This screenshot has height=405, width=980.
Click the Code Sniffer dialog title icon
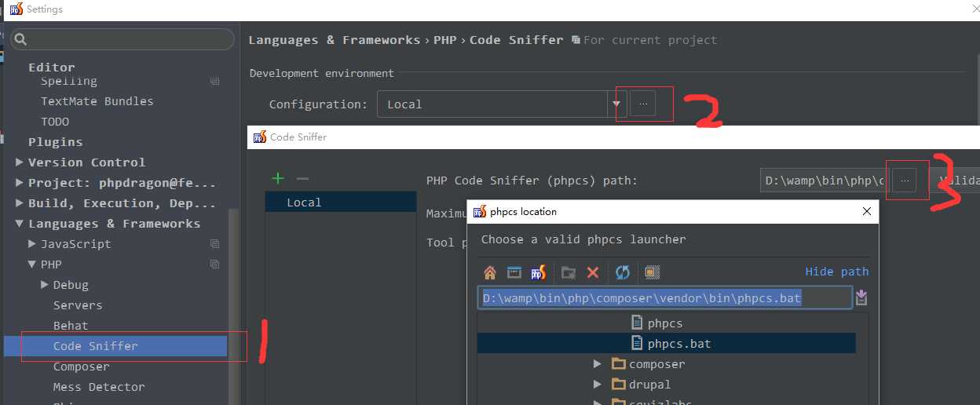259,137
